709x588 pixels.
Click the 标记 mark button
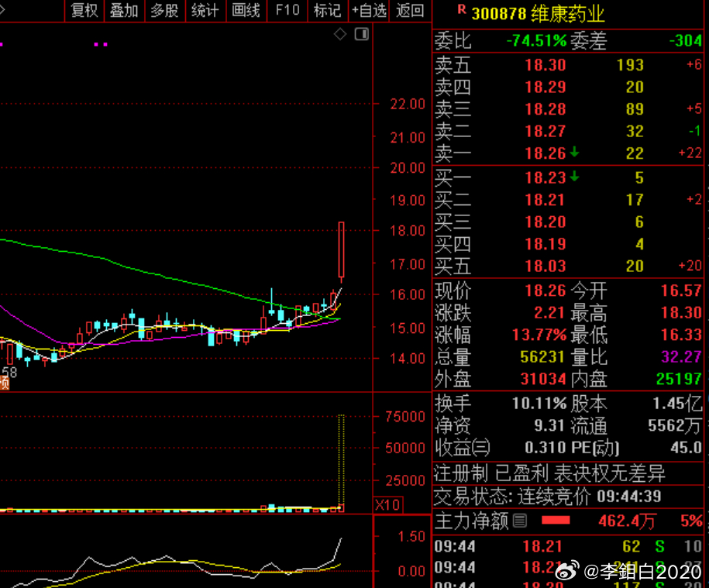pyautogui.click(x=327, y=10)
